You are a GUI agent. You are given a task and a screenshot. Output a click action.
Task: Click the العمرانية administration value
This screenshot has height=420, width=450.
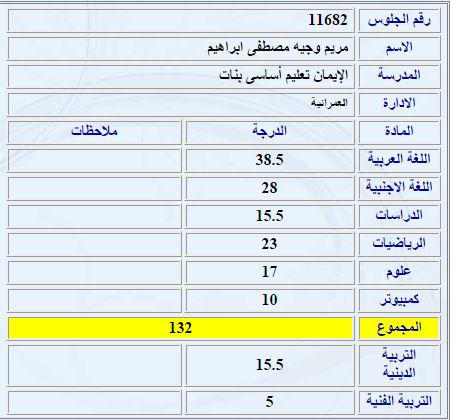[329, 103]
